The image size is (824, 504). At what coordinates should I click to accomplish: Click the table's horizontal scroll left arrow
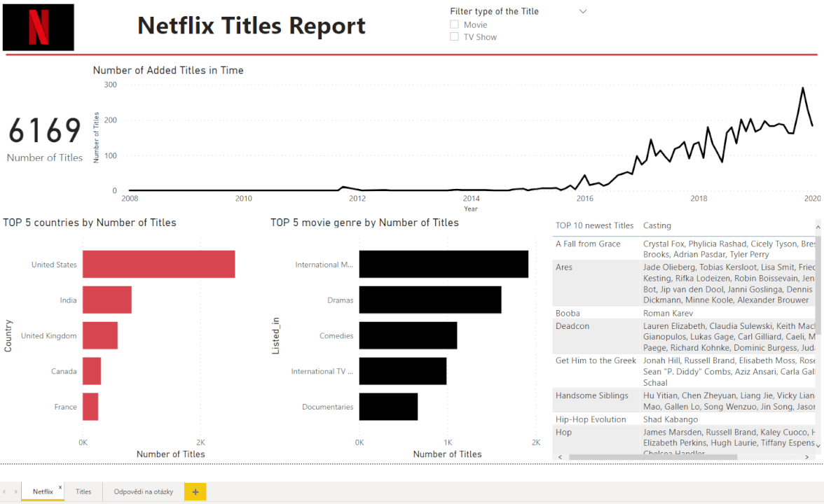pos(559,456)
